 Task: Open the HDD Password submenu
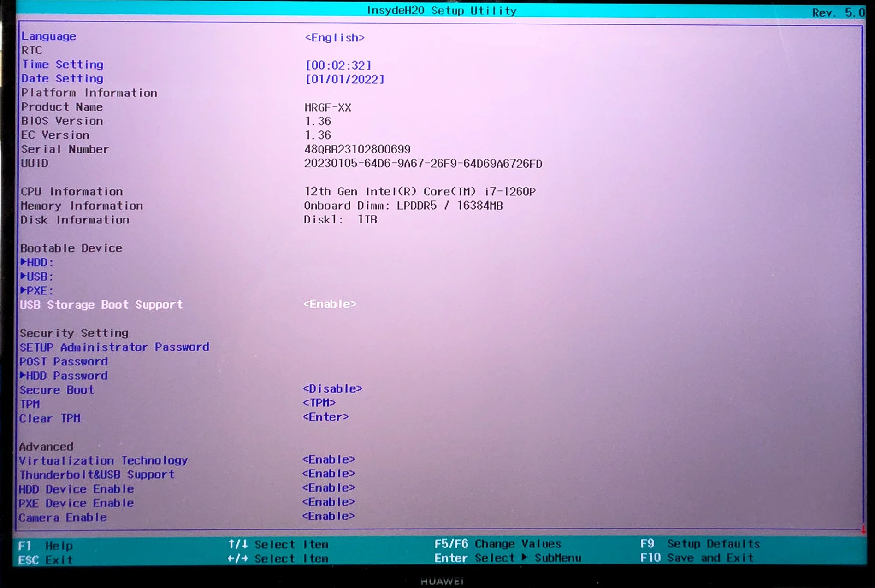64,376
